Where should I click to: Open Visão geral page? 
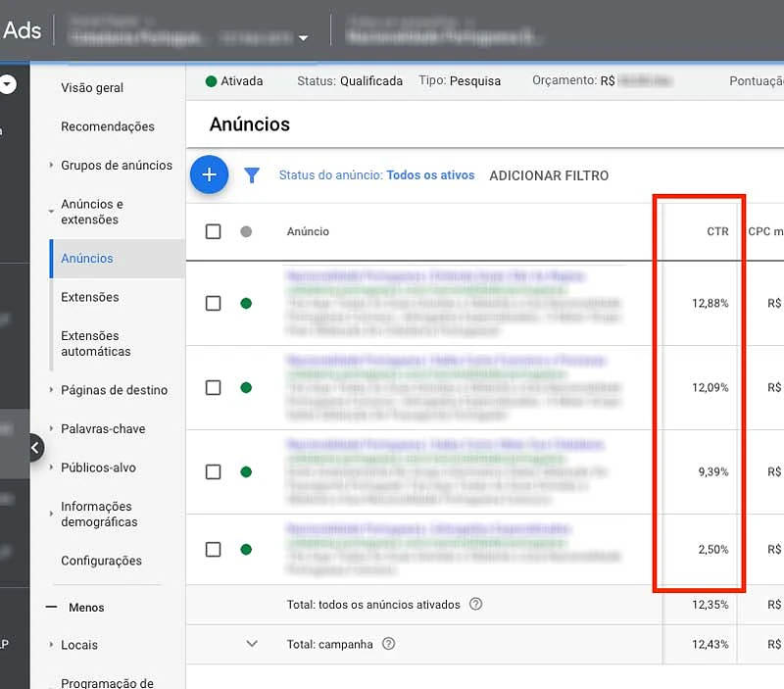tap(92, 87)
